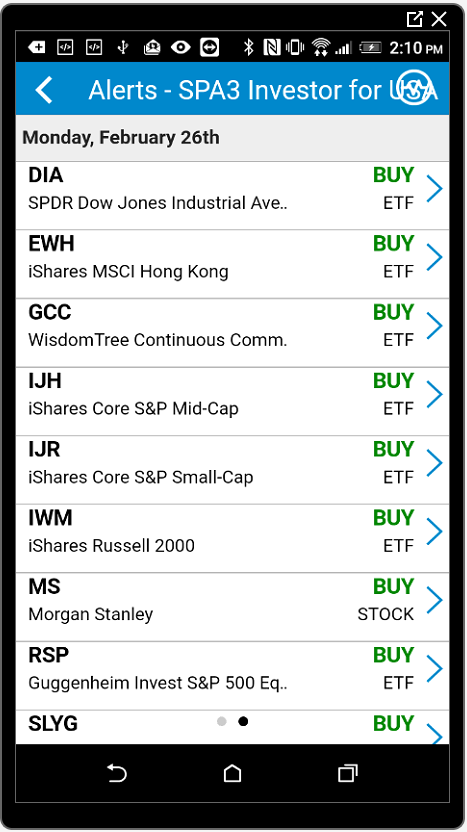Screen dimensions: 467x832
Task: Open the GCC WisdomTree alert row
Action: (x=232, y=333)
